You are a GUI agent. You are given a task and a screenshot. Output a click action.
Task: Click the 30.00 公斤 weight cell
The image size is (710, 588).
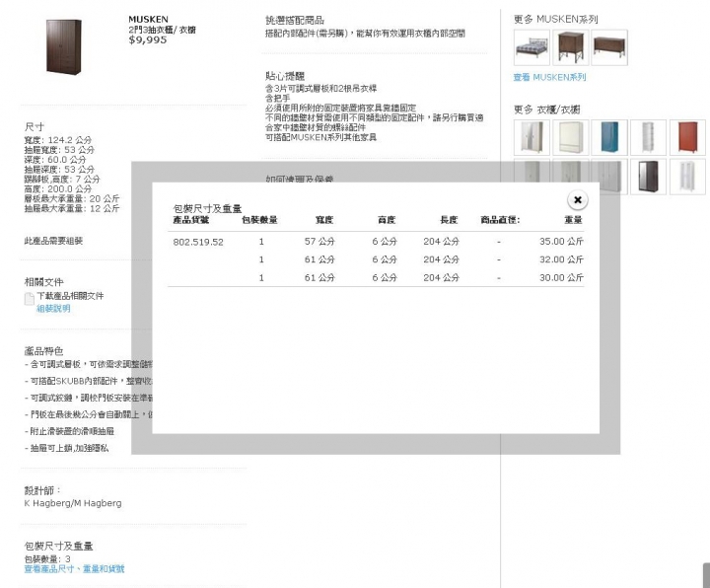[561, 277]
